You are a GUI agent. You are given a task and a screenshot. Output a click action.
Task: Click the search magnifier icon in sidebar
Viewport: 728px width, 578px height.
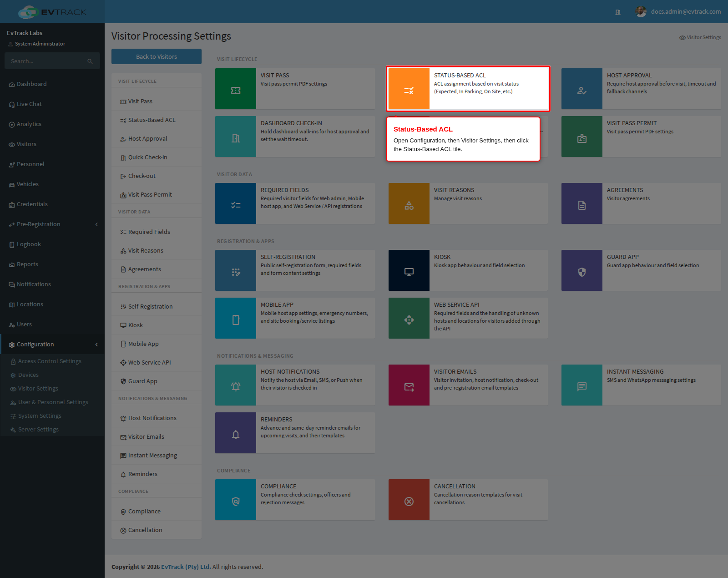click(90, 61)
